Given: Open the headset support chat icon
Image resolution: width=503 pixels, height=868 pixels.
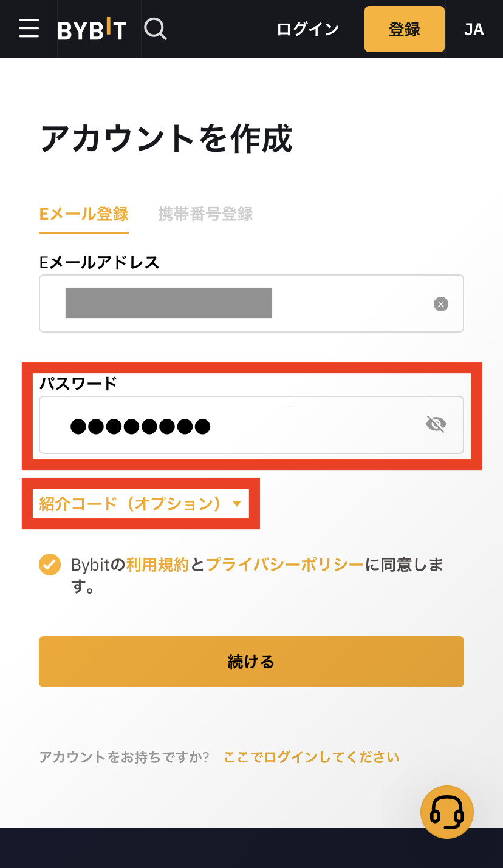Looking at the screenshot, I should 447,812.
